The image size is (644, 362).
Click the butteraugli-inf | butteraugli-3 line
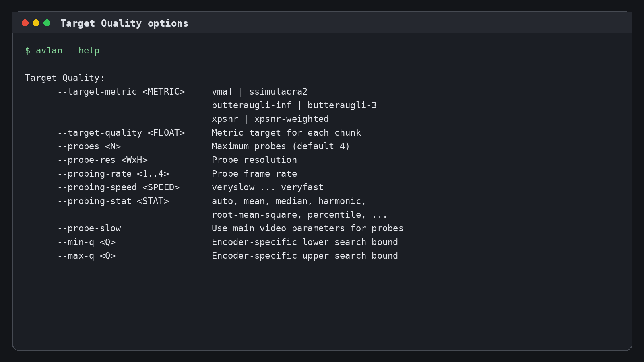(294, 105)
